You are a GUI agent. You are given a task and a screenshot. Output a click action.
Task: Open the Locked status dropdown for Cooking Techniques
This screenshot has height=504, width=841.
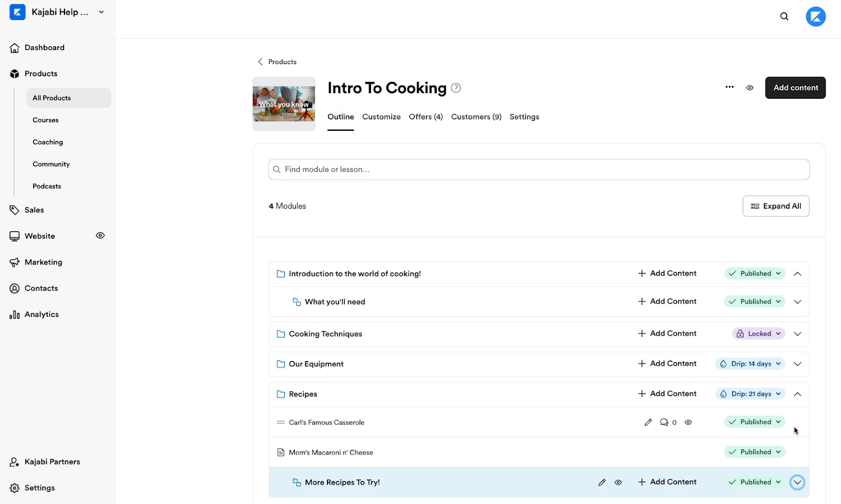tap(758, 334)
